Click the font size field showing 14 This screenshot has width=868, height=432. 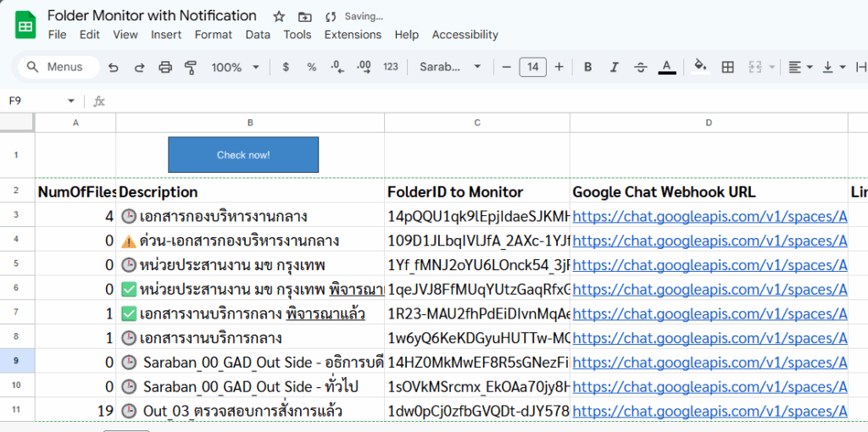[x=532, y=67]
